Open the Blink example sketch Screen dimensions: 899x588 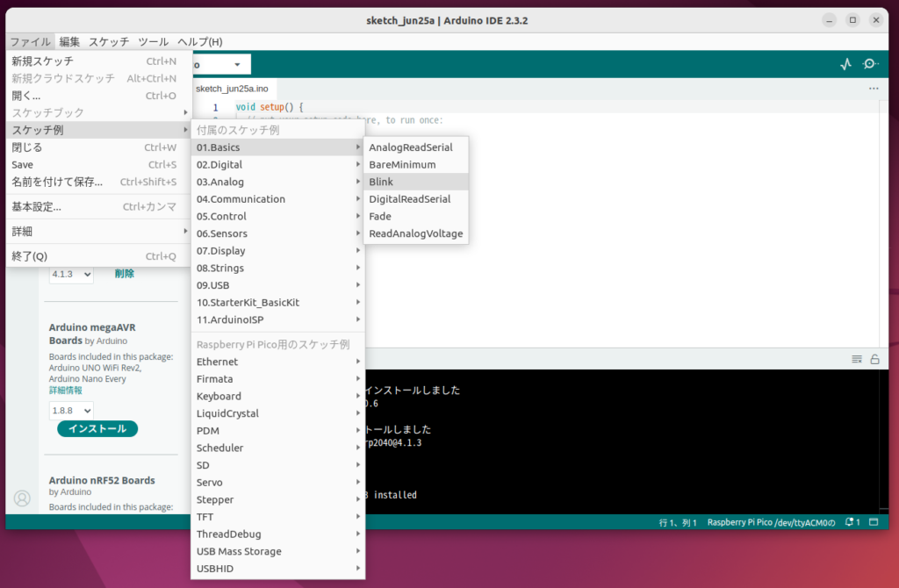pyautogui.click(x=416, y=182)
